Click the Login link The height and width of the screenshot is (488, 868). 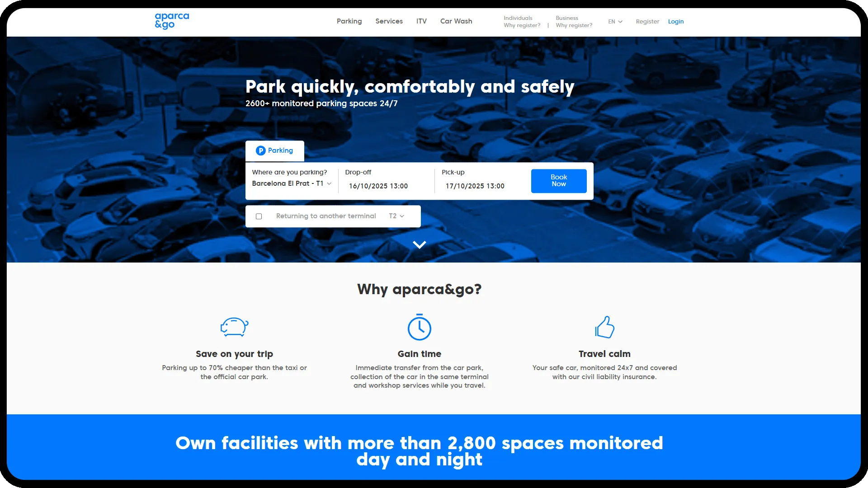point(676,21)
